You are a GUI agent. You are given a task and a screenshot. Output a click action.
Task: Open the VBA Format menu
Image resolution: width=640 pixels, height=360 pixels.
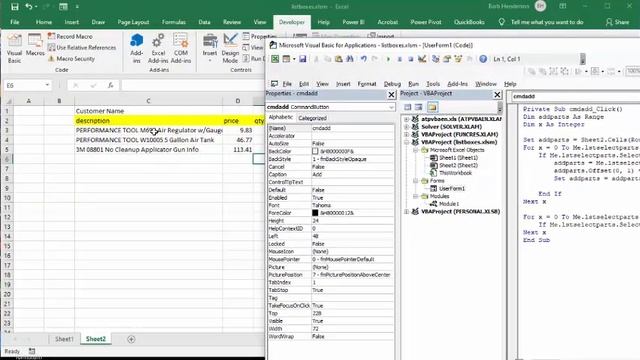pos(367,84)
